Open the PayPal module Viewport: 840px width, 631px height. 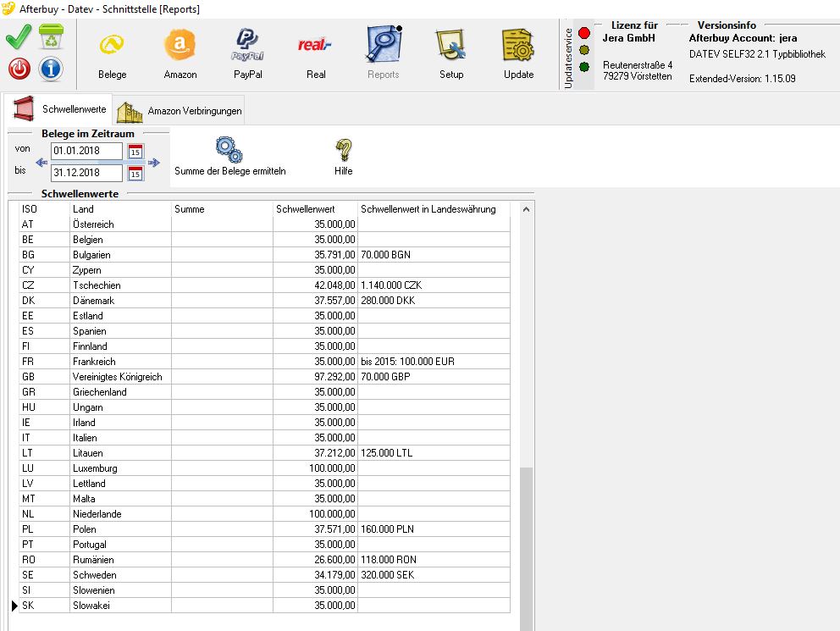pyautogui.click(x=247, y=53)
